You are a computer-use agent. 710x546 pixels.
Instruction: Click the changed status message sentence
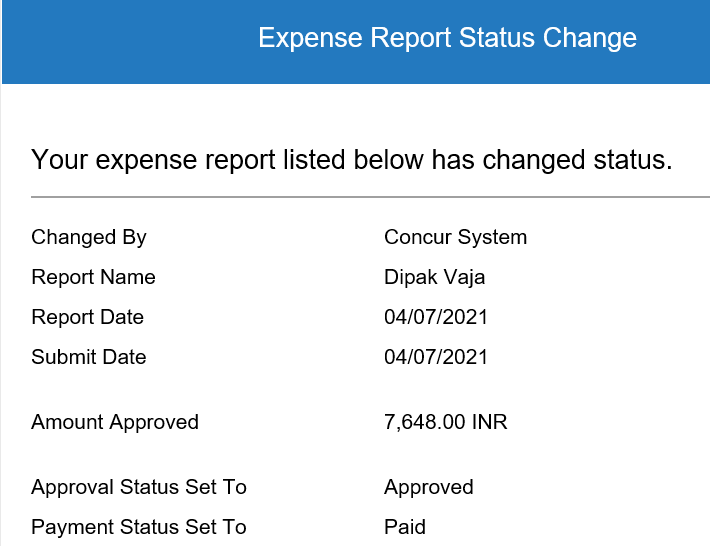[352, 160]
